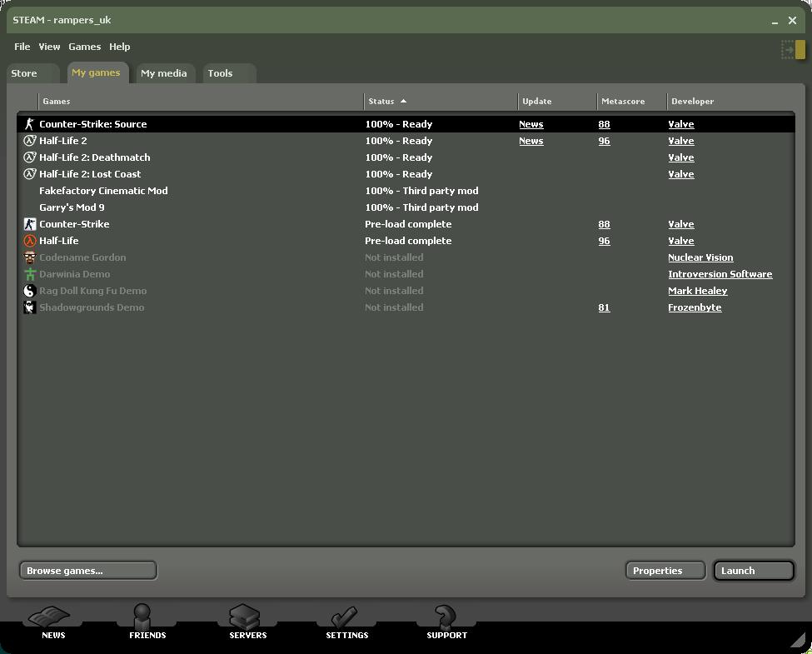The image size is (812, 654).
Task: Open Metascore 96 for Half-Life 2
Action: pyautogui.click(x=604, y=141)
